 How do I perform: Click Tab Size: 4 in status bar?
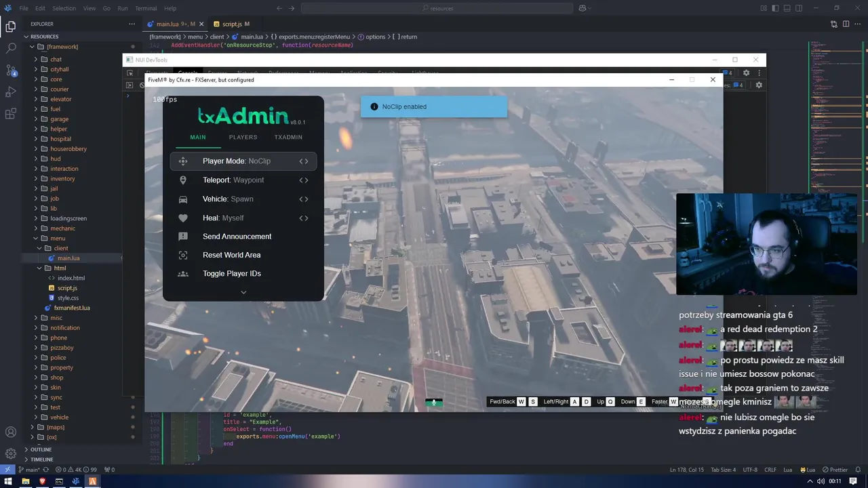pos(723,470)
